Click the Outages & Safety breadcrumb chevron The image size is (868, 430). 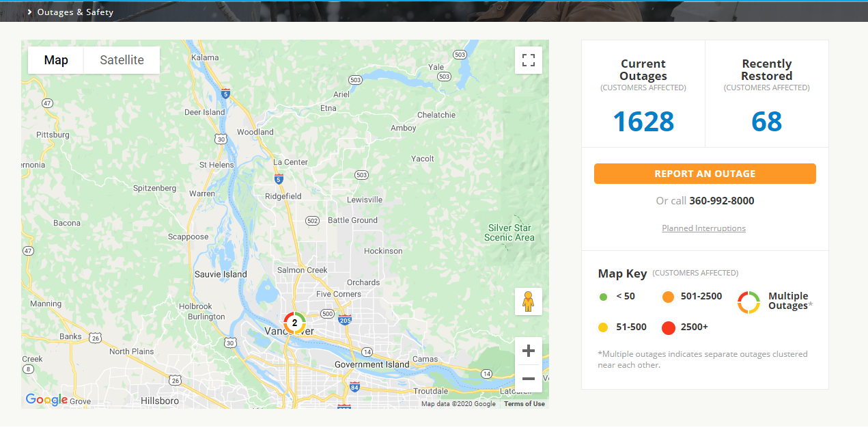[x=30, y=12]
